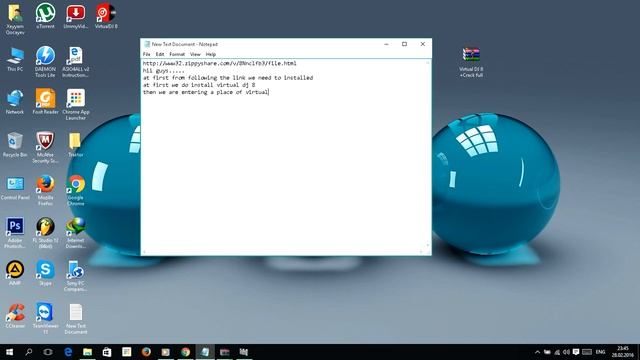Select the DAEMON Tools Lite icon

45,62
